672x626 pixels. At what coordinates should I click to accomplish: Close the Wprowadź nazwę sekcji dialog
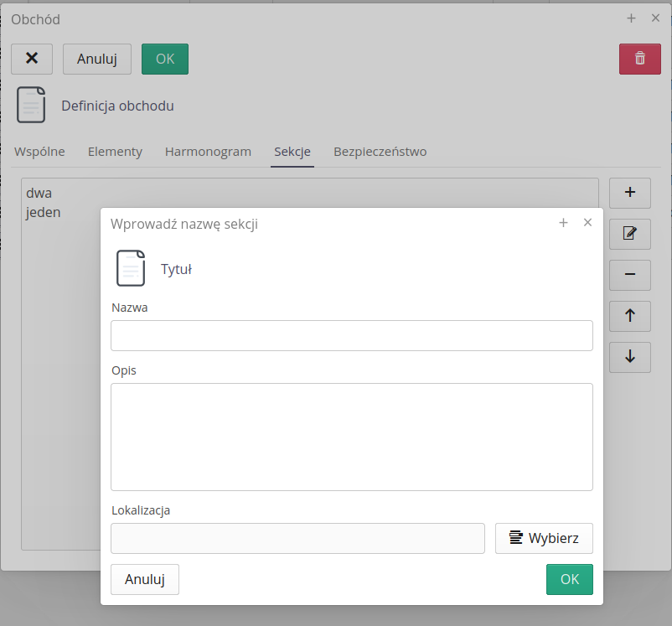pyautogui.click(x=587, y=223)
